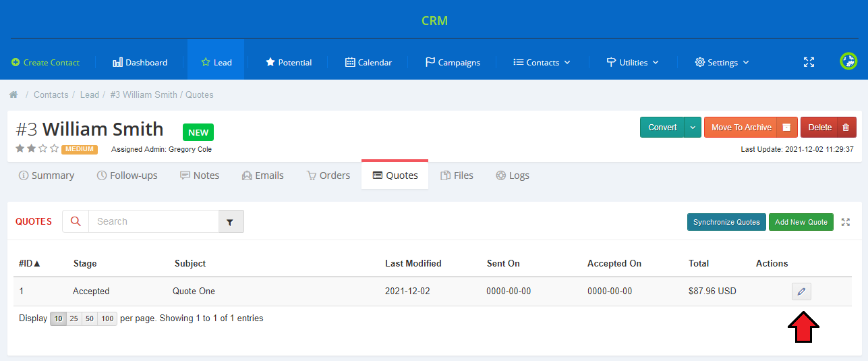Set lead rating to second star
The width and height of the screenshot is (868, 361).
pos(32,148)
